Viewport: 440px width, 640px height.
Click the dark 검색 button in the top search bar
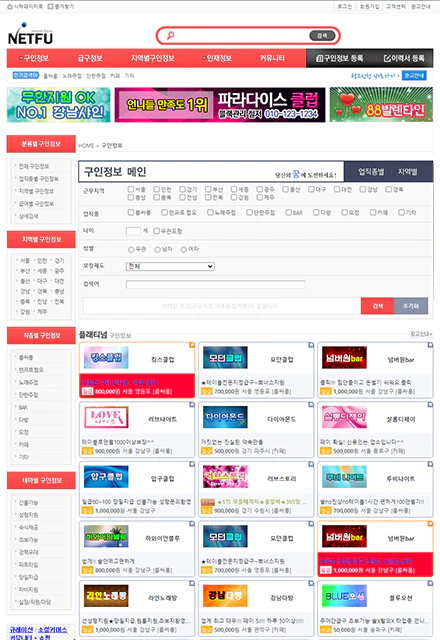point(322,36)
